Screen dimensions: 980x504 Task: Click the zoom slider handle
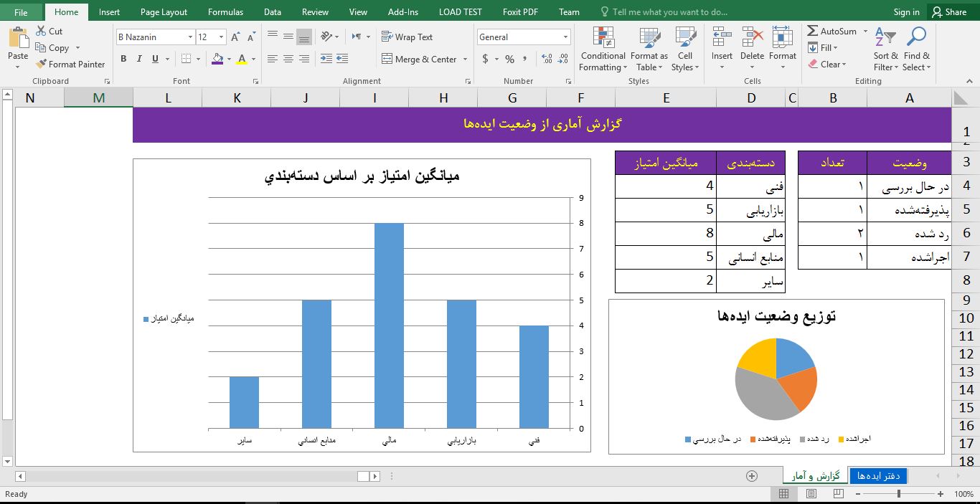[x=898, y=494]
